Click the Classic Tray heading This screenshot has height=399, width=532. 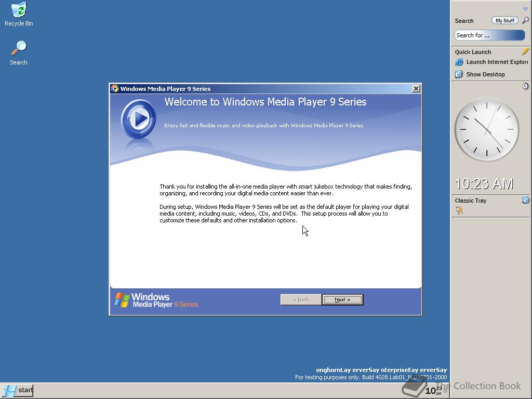[471, 201]
